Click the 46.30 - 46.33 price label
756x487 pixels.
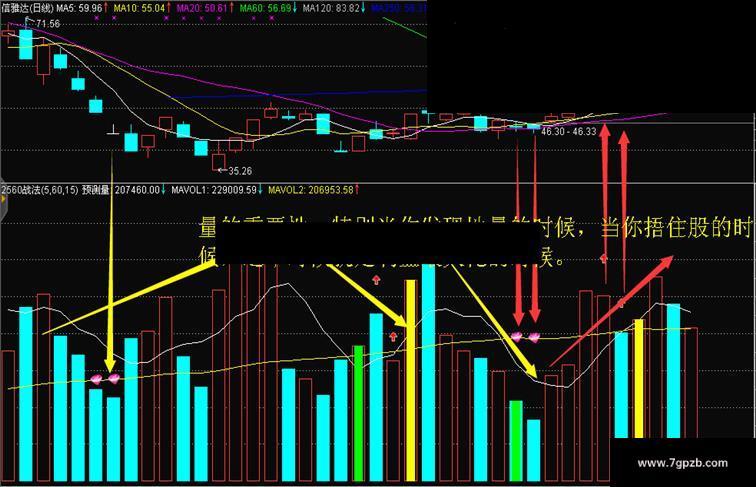coord(569,131)
